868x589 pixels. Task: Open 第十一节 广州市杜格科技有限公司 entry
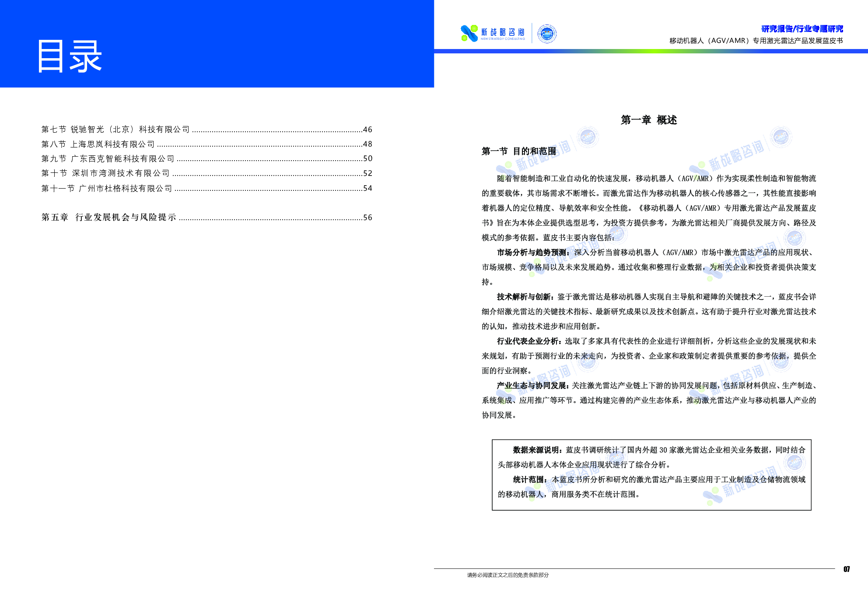click(x=107, y=188)
